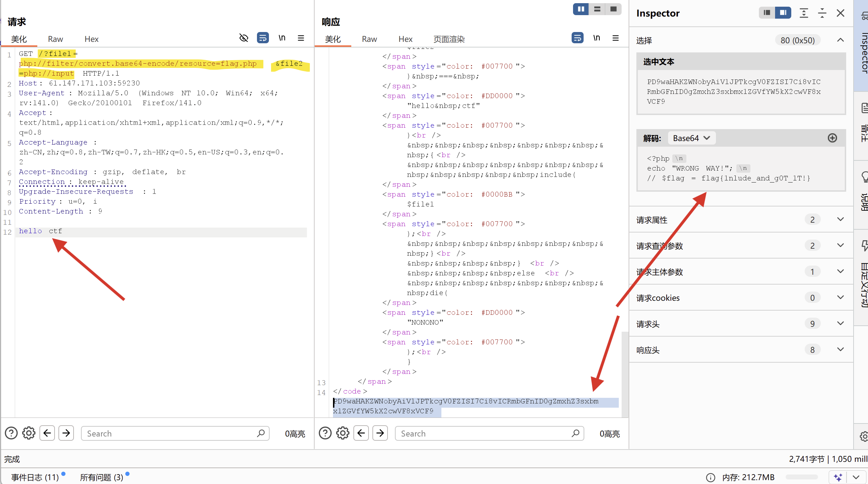Collapse all Inspector sections icon
This screenshot has height=484, width=868.
822,13
